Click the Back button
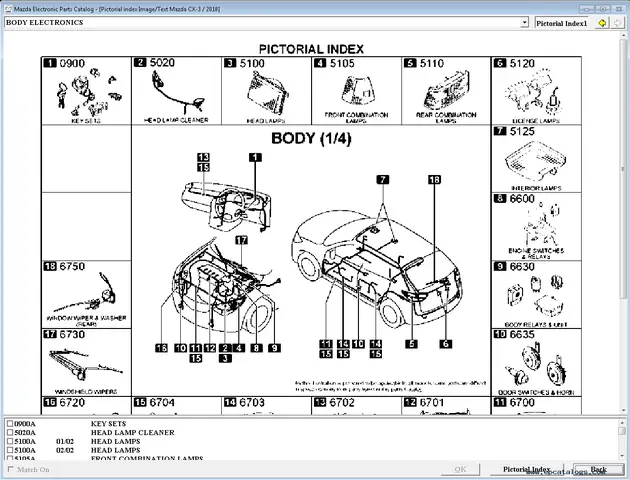The height and width of the screenshot is (480, 630). [x=598, y=469]
